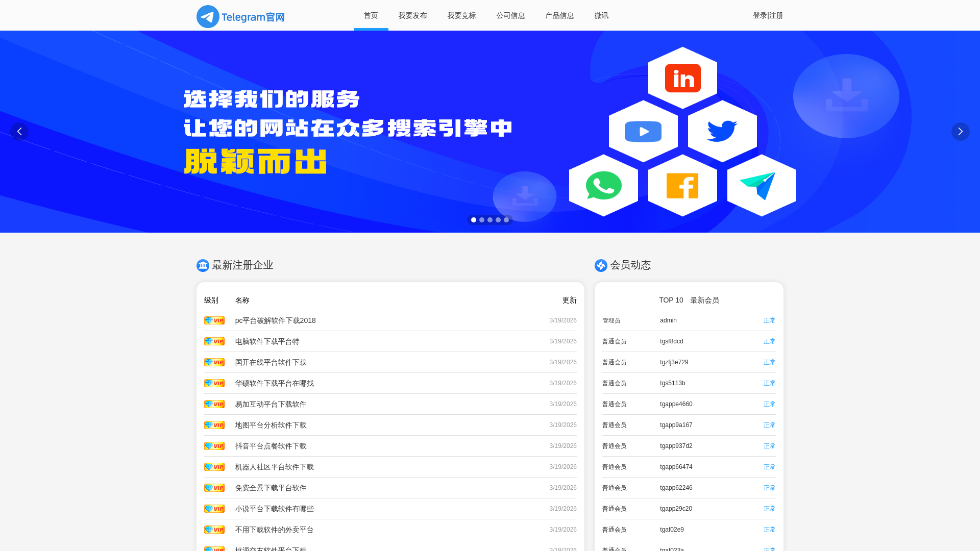Open pc平台破解软件下载2018 listing
Screen dimensions: 980x551
point(276,320)
